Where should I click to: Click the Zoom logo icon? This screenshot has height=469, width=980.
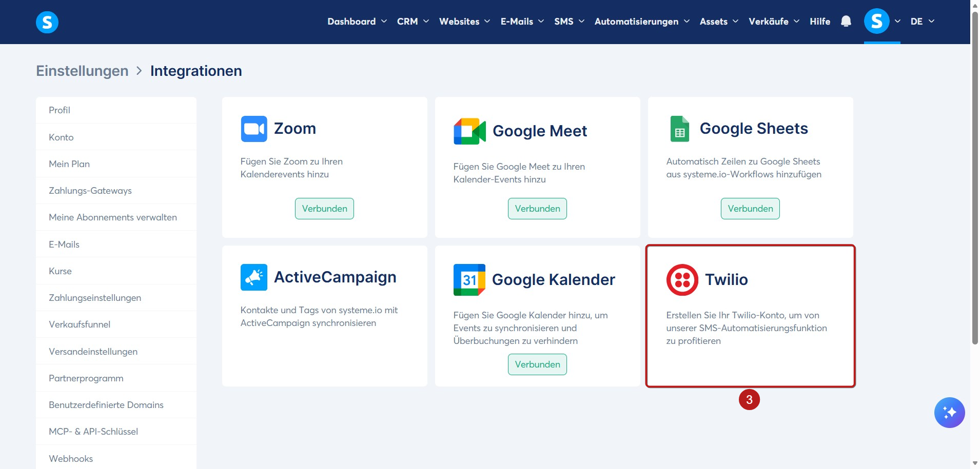(x=254, y=129)
